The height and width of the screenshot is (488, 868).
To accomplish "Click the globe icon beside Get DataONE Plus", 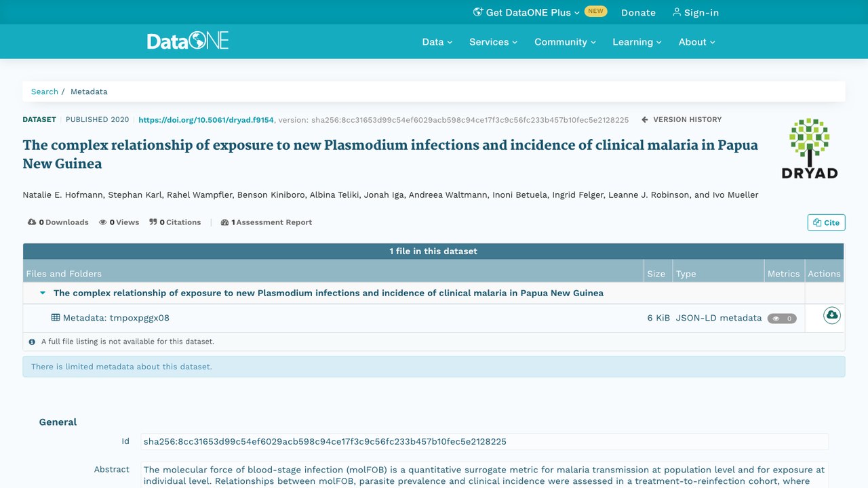I will click(478, 12).
